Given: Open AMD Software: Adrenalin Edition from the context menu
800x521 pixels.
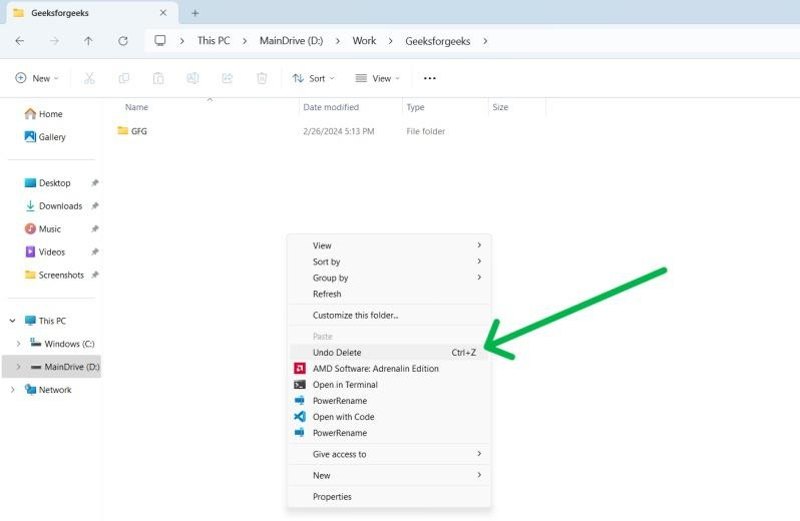Looking at the screenshot, I should click(375, 369).
